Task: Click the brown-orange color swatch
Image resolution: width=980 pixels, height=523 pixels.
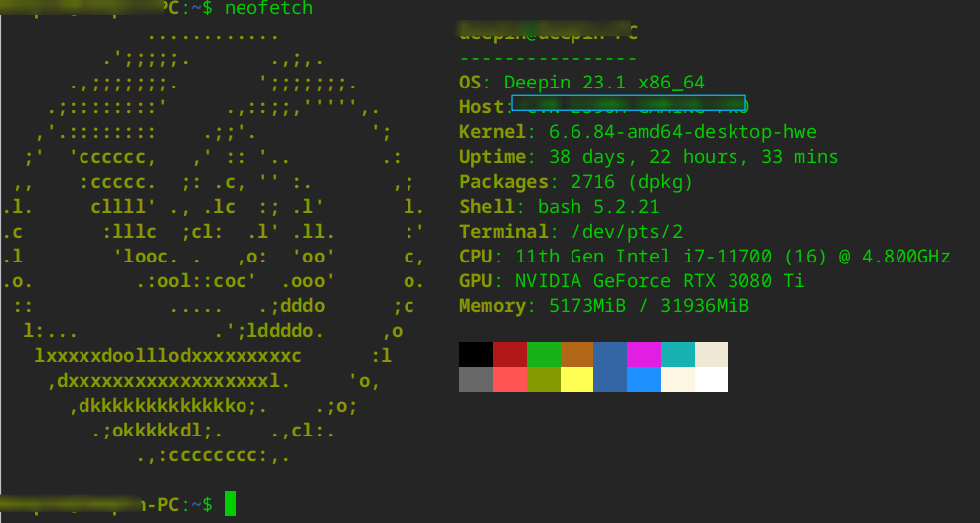Action: point(576,354)
